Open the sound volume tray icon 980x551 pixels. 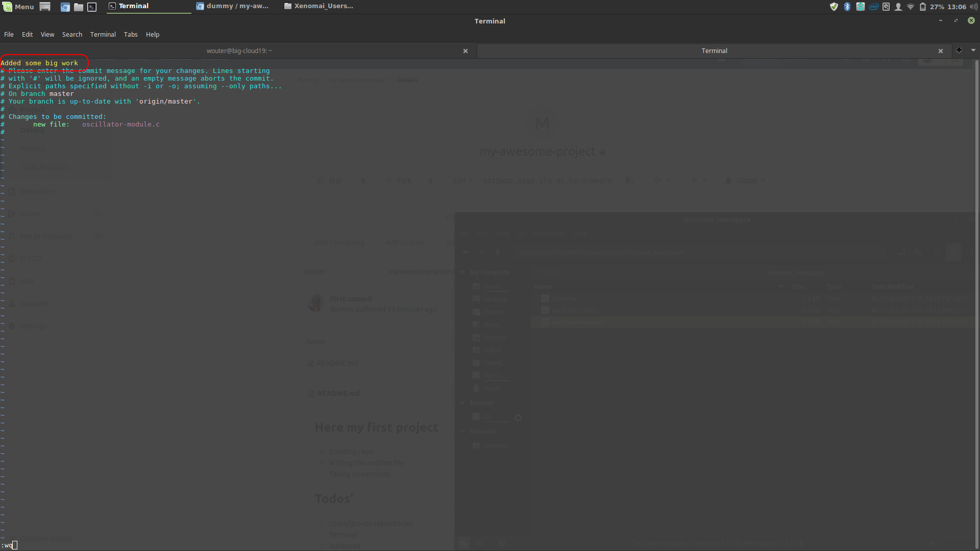click(x=973, y=7)
